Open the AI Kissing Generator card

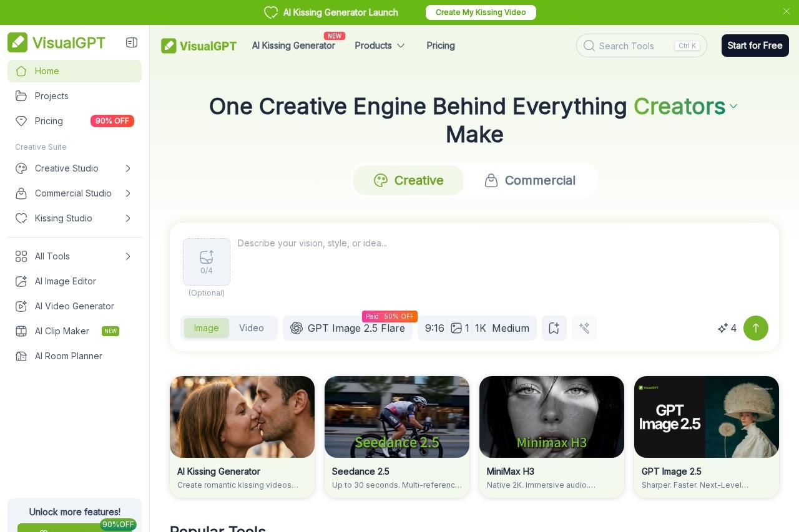pos(242,437)
